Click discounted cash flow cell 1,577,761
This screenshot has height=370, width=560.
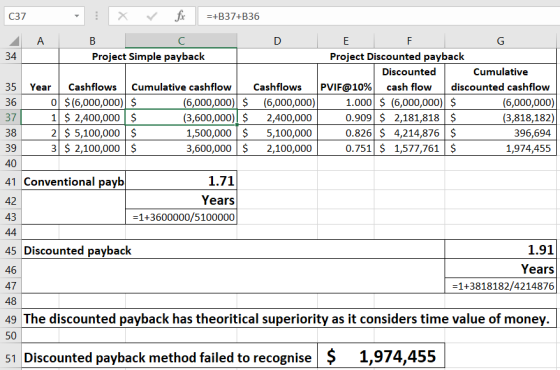[409, 148]
